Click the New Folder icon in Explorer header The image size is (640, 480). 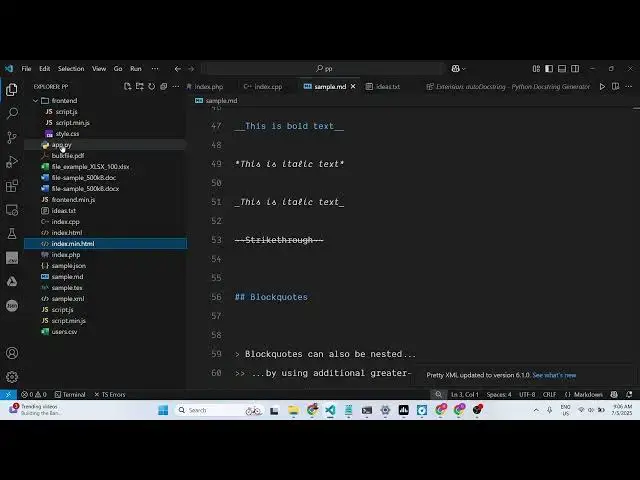click(140, 87)
